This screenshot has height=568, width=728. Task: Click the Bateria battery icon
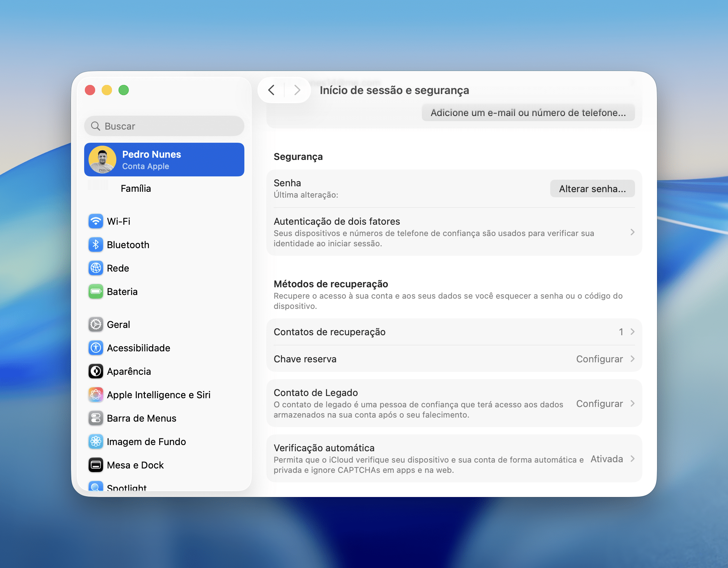(x=95, y=291)
